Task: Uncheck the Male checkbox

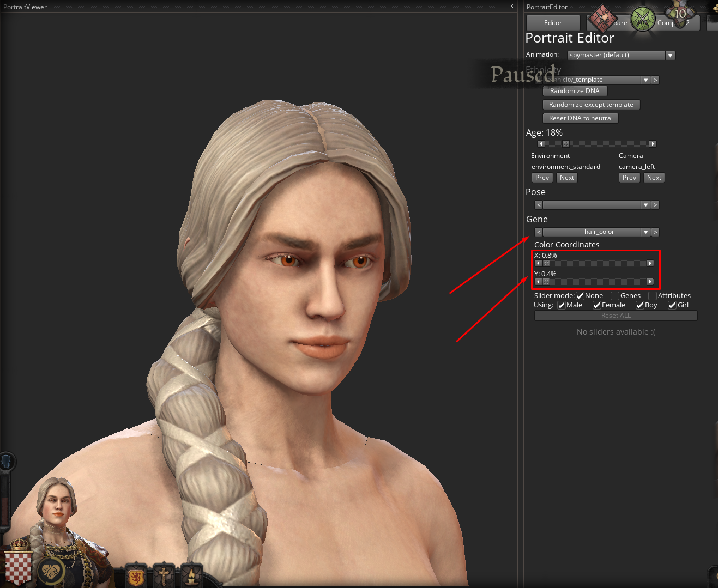Action: (562, 305)
